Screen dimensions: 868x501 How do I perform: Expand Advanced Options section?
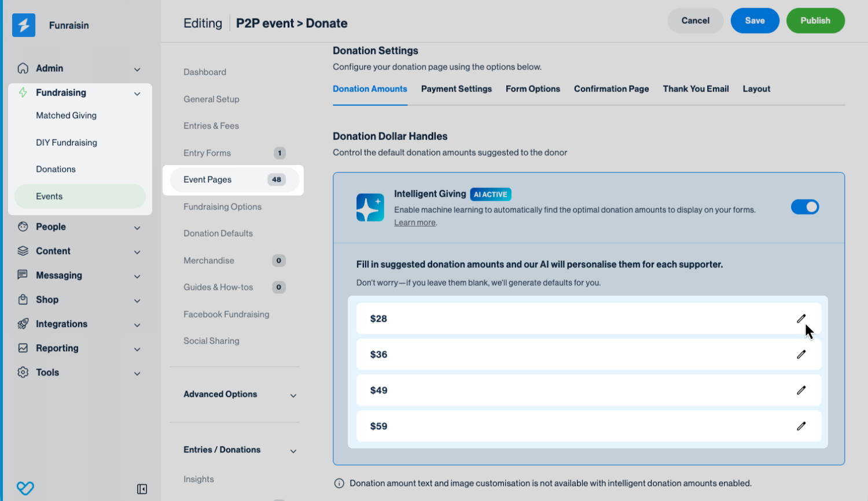pos(293,395)
